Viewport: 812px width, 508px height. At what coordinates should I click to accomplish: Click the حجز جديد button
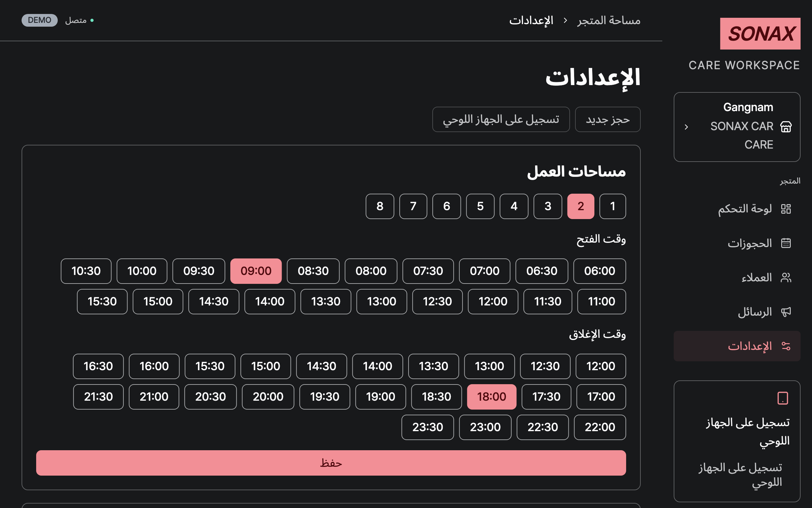[x=607, y=120]
